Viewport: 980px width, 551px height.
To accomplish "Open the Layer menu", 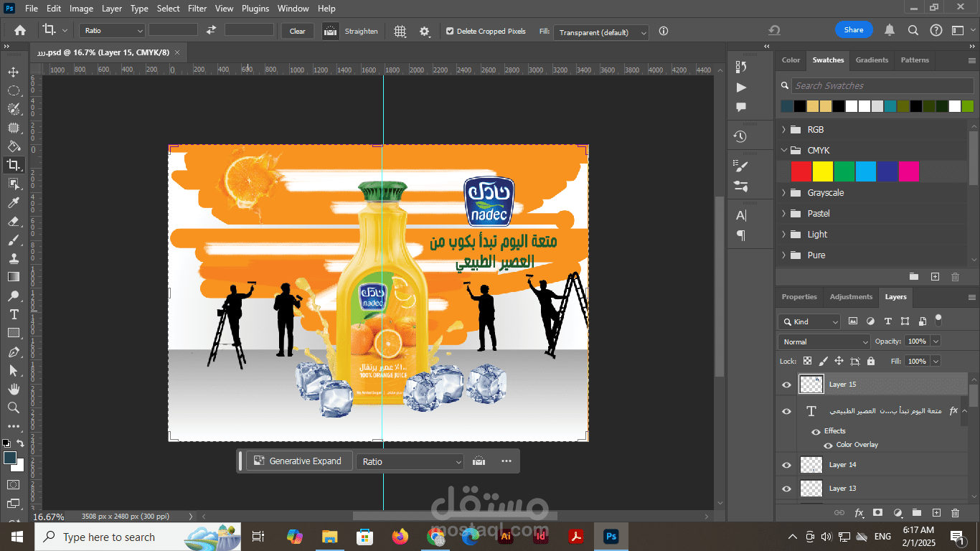I will pyautogui.click(x=112, y=9).
